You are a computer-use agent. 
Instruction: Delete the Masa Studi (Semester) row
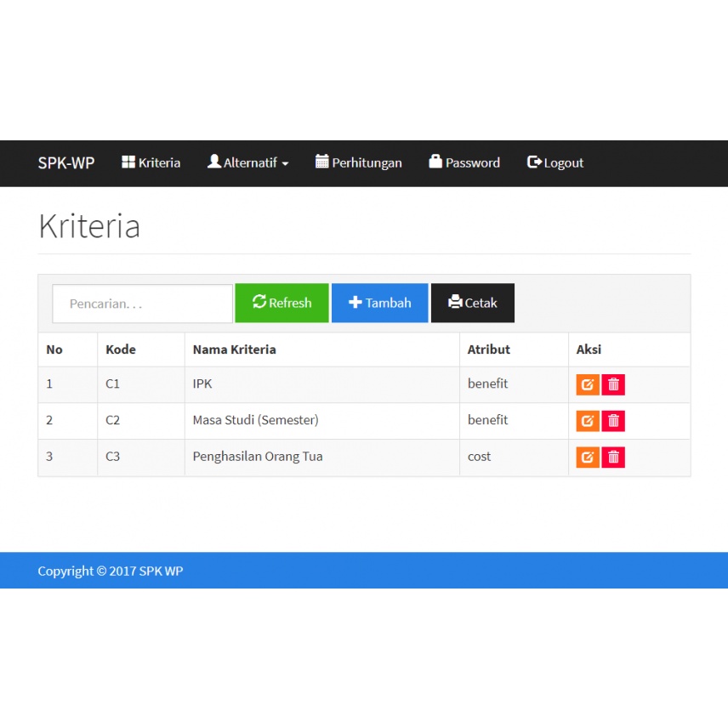coord(613,421)
